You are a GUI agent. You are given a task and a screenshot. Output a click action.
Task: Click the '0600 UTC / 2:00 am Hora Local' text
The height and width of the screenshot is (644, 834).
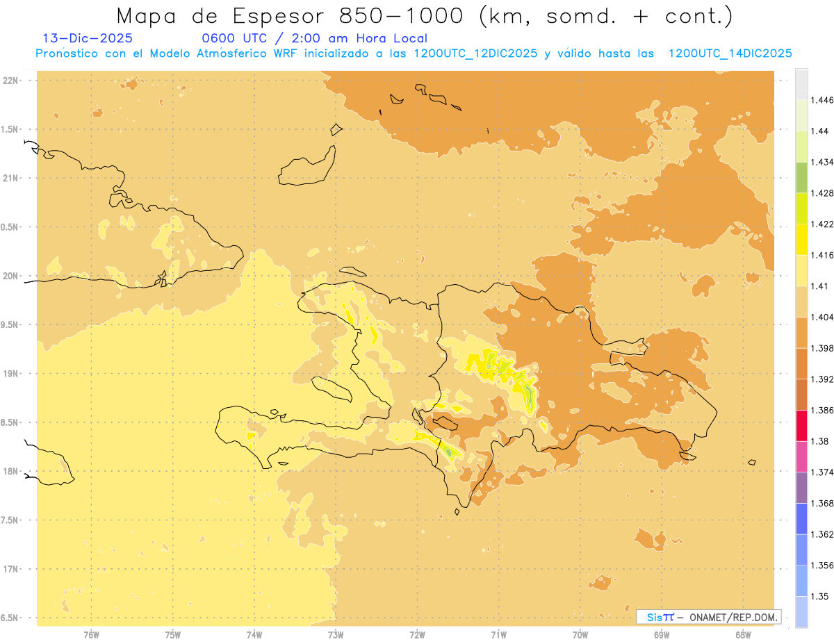[314, 39]
